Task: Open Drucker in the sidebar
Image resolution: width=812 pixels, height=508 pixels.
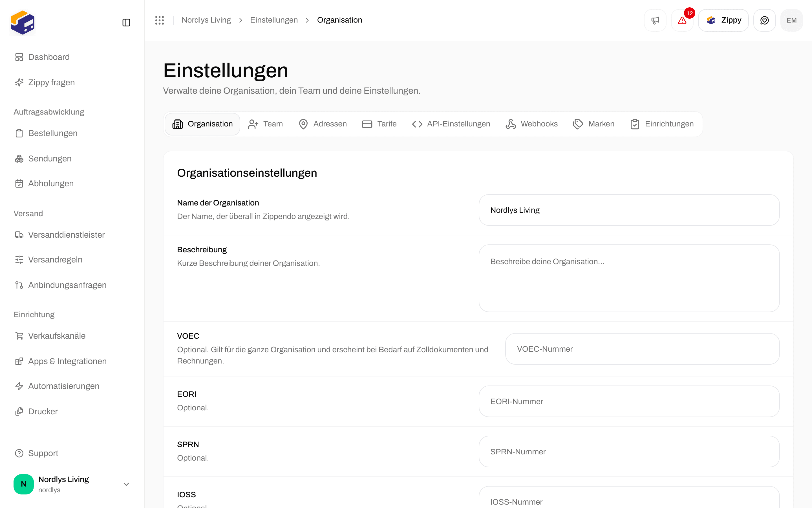Action: [x=72, y=411]
